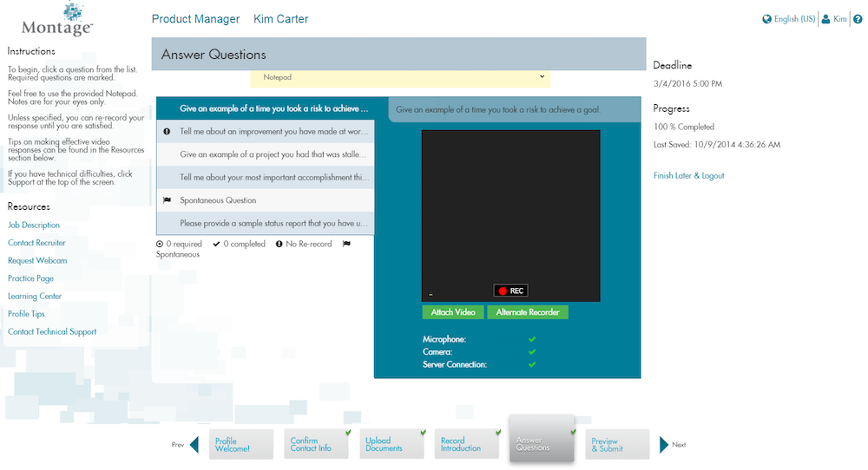The height and width of the screenshot is (470, 868).
Task: Open the help question mark icon
Action: [x=858, y=19]
